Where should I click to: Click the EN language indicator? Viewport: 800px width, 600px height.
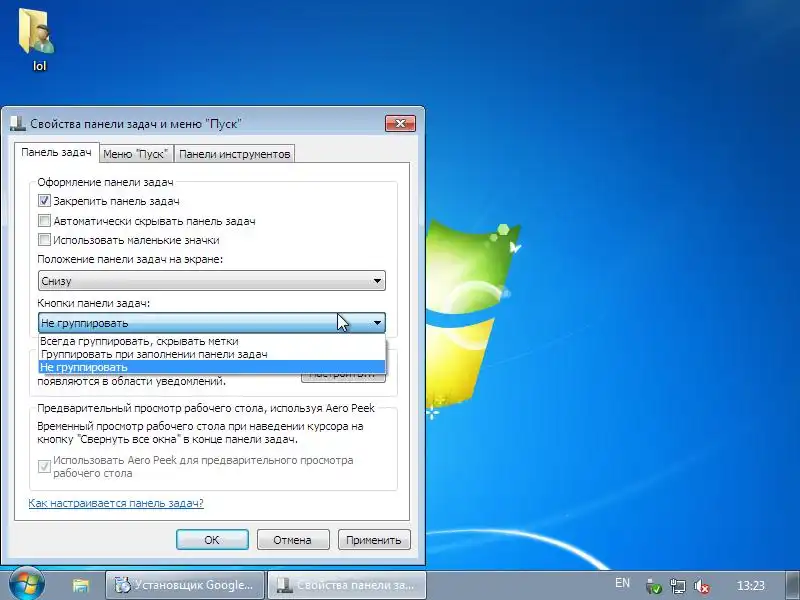click(x=622, y=583)
